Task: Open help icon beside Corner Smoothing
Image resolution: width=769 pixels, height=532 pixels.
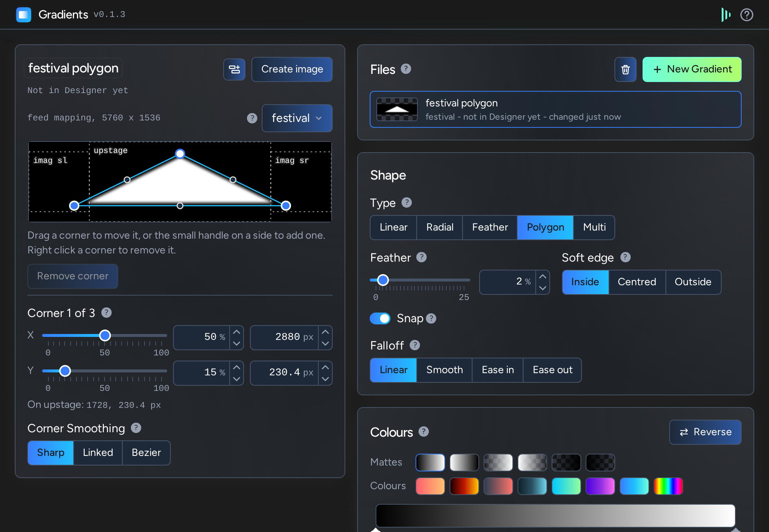Action: [136, 428]
